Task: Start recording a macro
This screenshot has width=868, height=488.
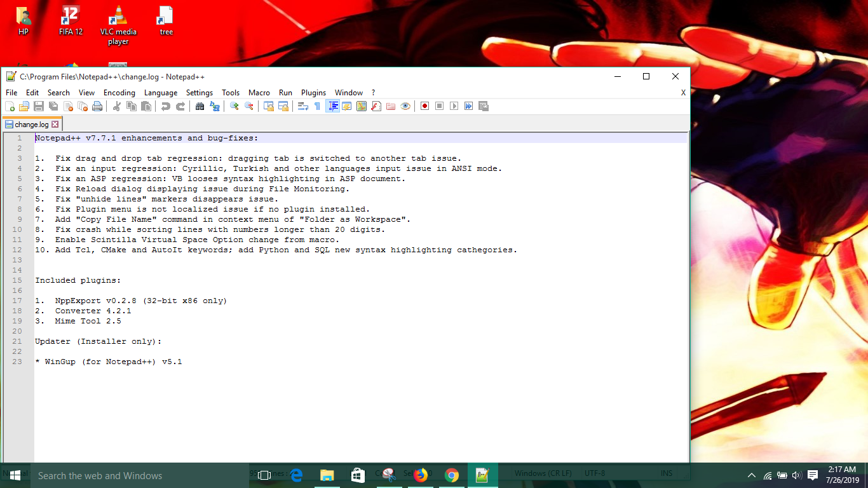Action: tap(424, 106)
